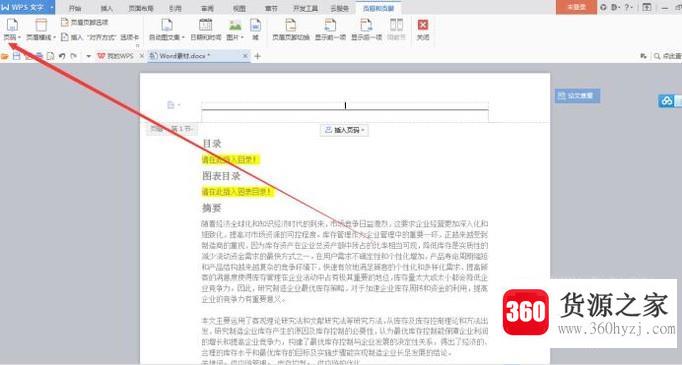Open the 审阅 review tab
The image size is (682, 365).
click(207, 8)
